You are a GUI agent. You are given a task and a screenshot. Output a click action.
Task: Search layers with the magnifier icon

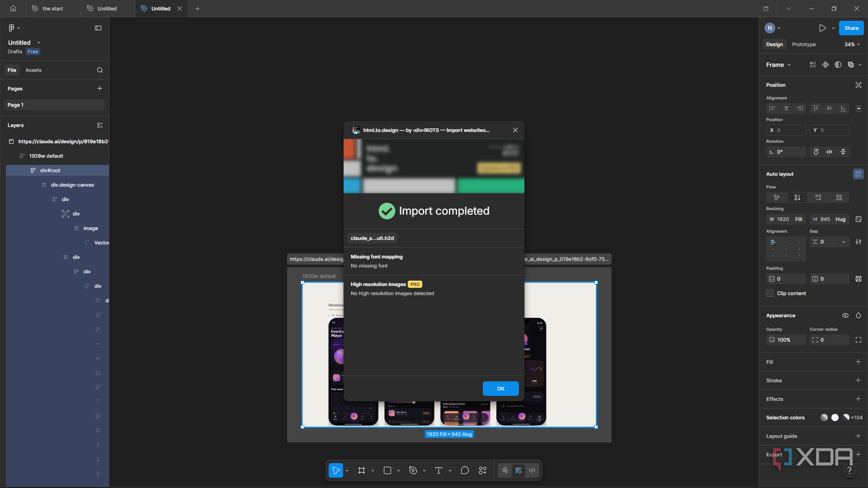100,70
